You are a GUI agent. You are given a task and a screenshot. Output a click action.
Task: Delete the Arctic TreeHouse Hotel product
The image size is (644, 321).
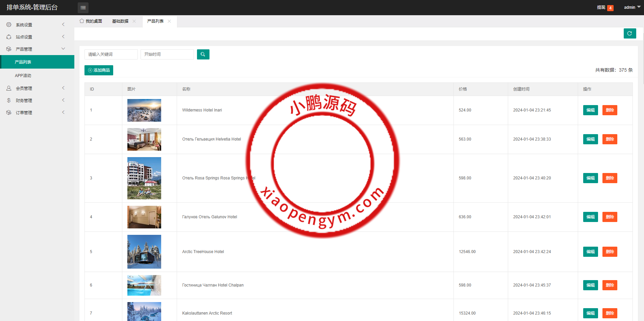610,252
